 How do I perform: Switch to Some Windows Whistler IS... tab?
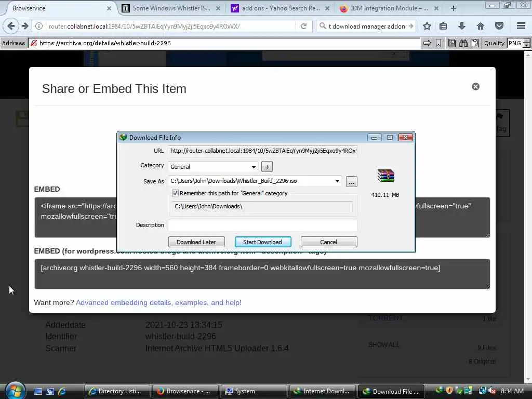(171, 8)
